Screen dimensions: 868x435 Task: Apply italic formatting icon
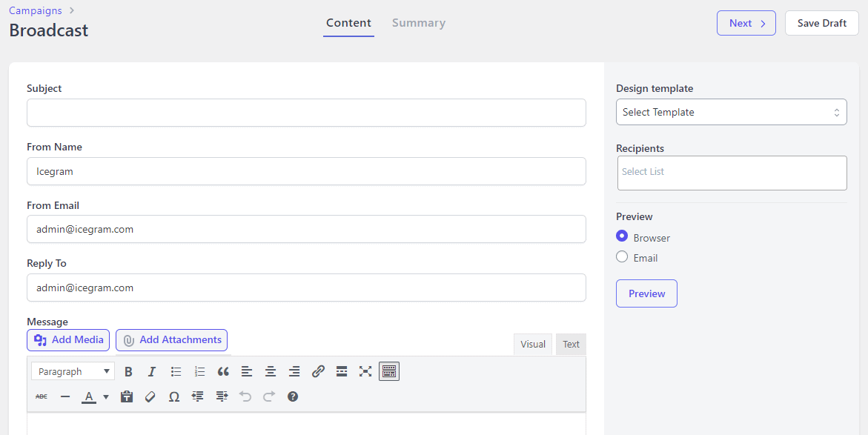coord(152,372)
